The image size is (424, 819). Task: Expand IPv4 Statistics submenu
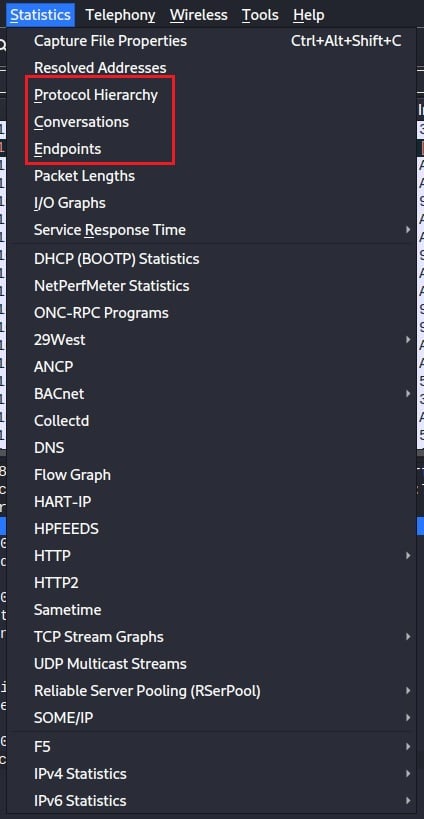(x=211, y=774)
